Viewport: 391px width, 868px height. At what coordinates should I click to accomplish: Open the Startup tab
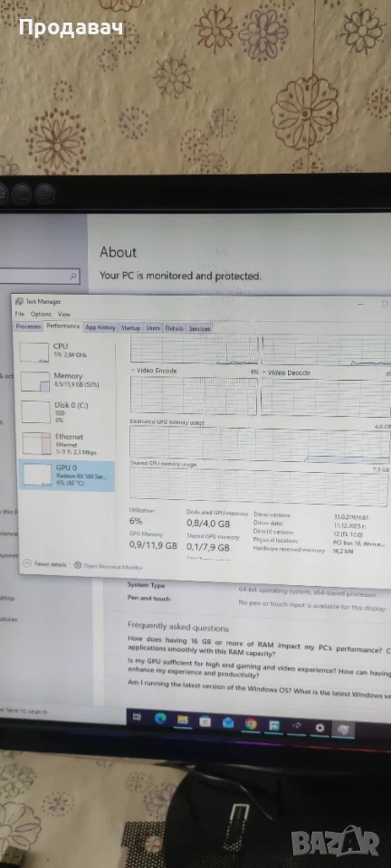(130, 327)
